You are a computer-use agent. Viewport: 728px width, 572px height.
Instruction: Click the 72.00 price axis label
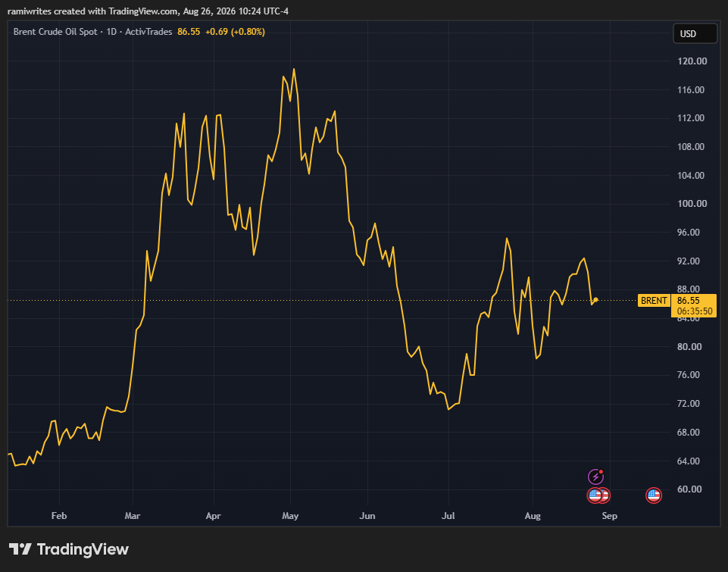[x=689, y=404]
